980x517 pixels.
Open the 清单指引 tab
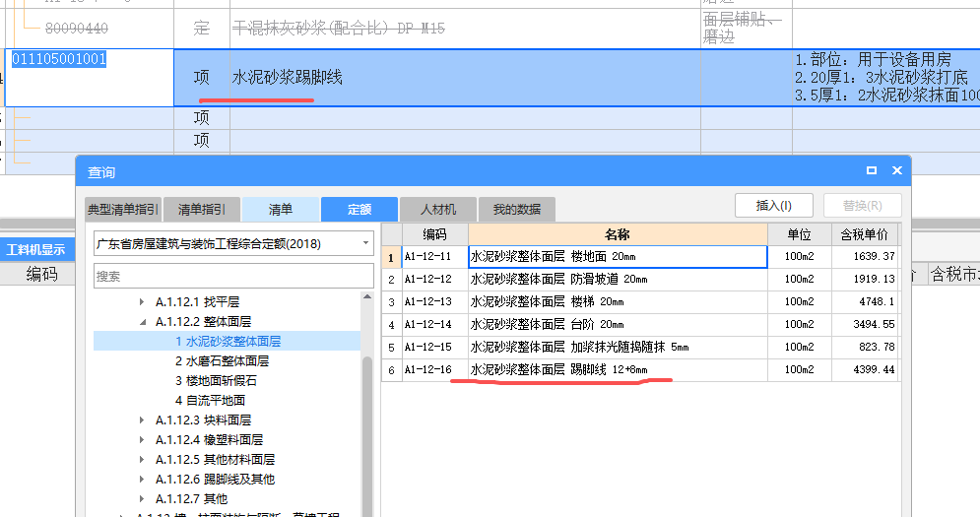(x=202, y=210)
